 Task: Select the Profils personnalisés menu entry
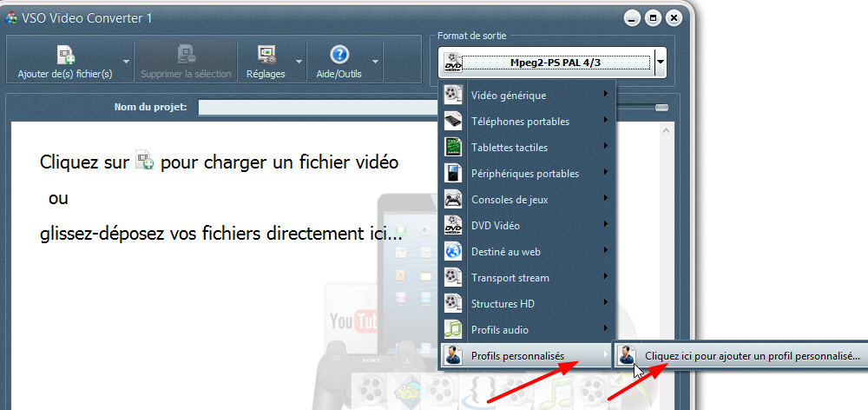tap(528, 355)
